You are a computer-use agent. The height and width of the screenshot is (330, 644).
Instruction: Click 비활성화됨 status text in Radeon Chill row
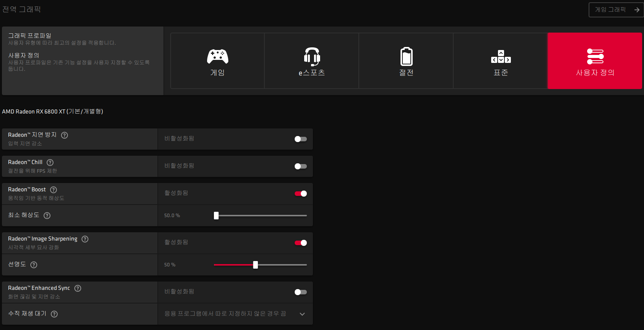coord(179,166)
